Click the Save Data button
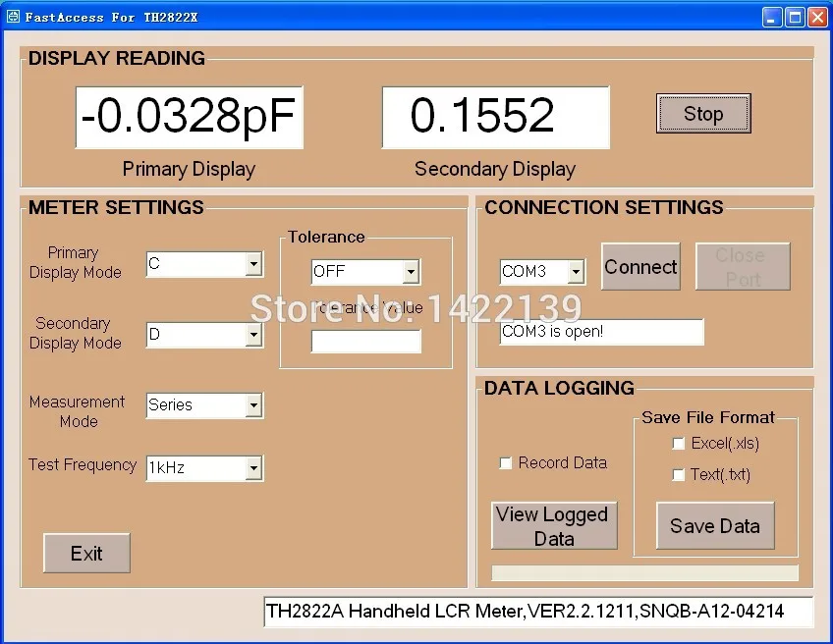The width and height of the screenshot is (833, 644). coord(715,525)
